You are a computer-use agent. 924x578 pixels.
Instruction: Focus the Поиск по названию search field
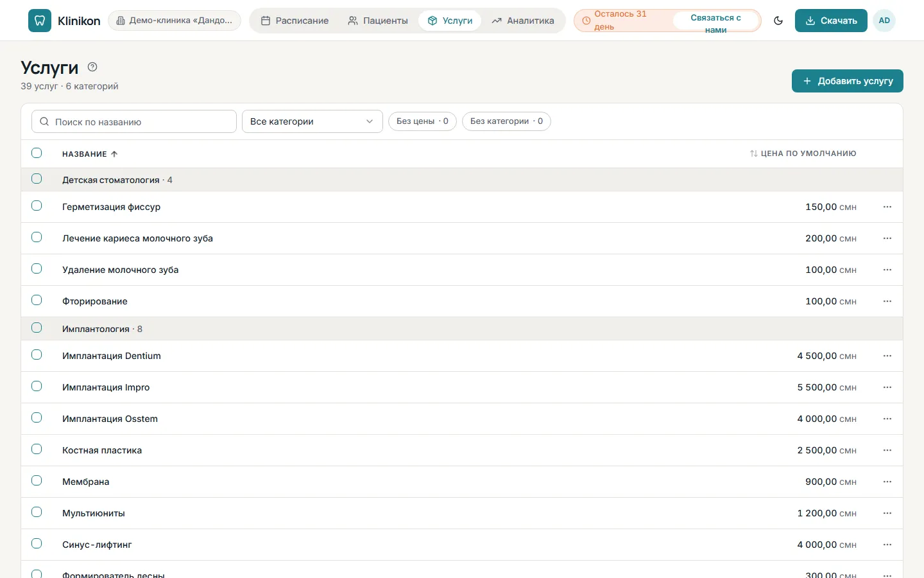[x=134, y=121]
